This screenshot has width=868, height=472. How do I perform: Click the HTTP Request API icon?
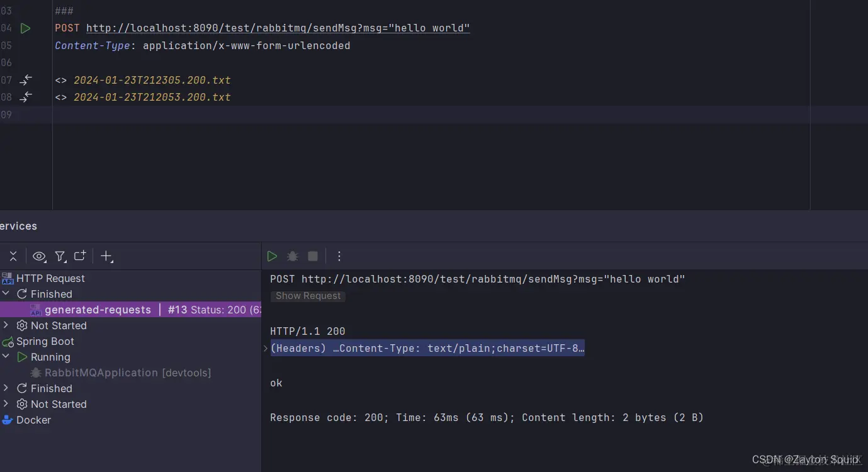pos(8,278)
